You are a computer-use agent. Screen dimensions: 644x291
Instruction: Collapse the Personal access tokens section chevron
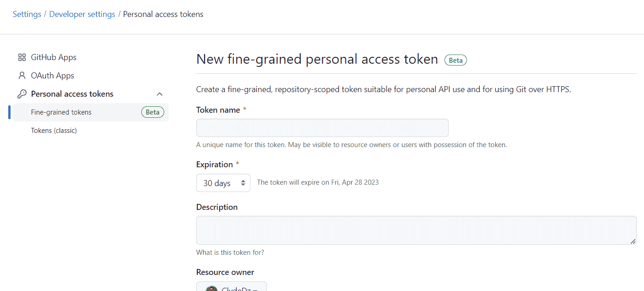[160, 94]
